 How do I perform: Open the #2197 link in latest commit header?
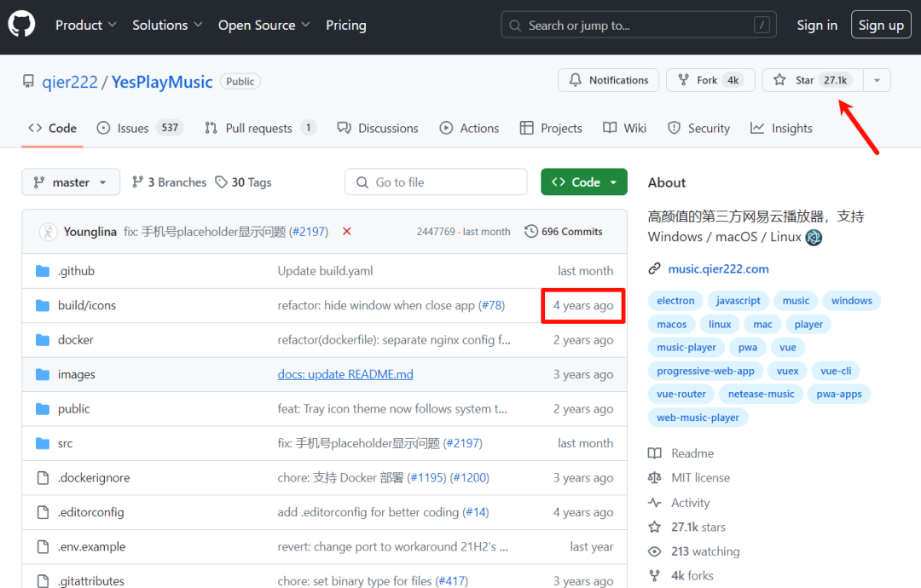point(309,232)
